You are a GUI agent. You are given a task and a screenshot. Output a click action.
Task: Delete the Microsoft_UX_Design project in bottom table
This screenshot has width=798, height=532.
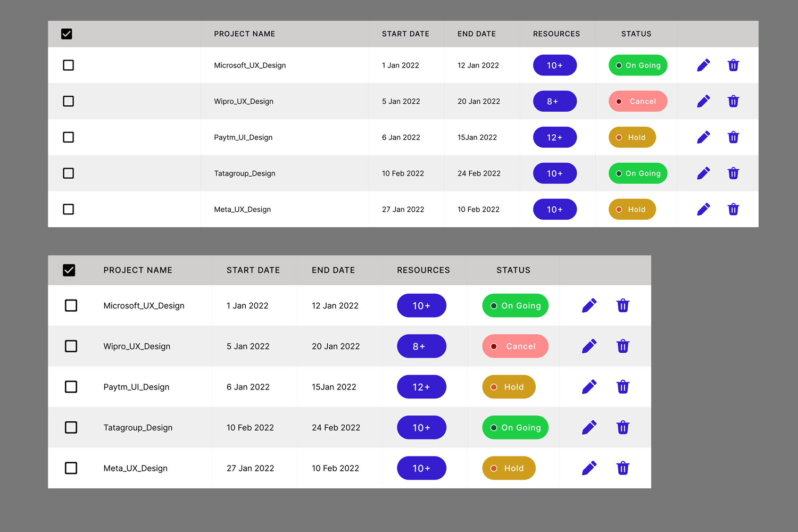[x=623, y=305]
